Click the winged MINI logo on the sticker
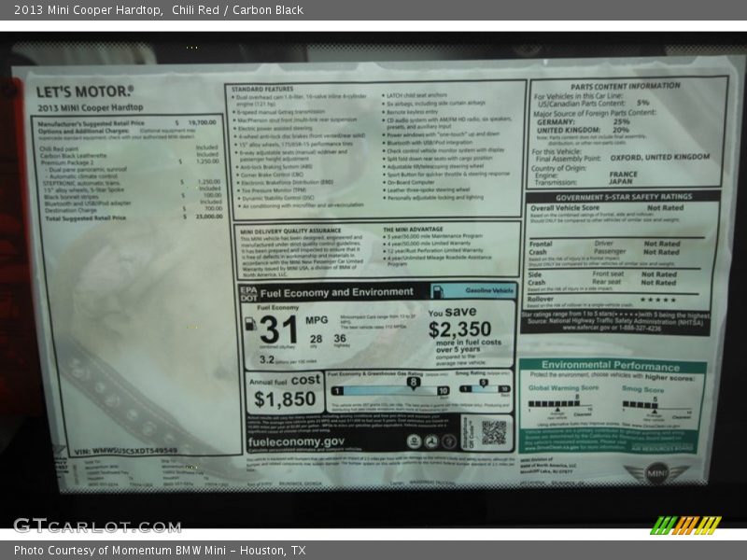This screenshot has height=560, width=747. point(657,473)
